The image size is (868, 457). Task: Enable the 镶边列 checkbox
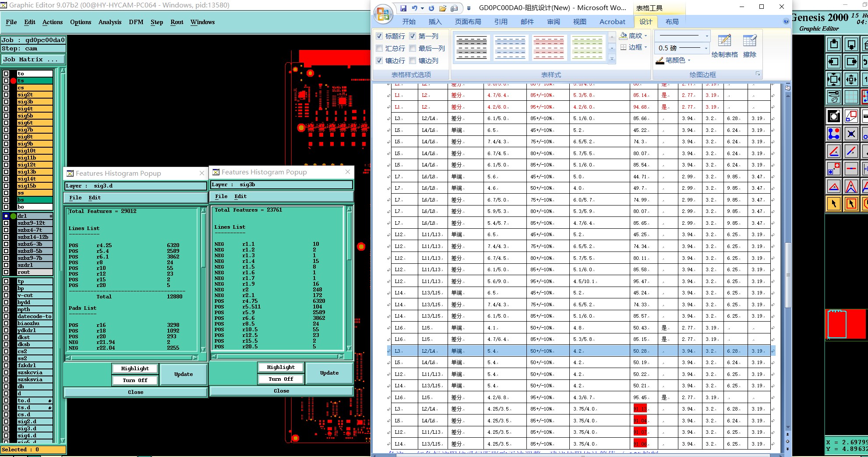(413, 60)
